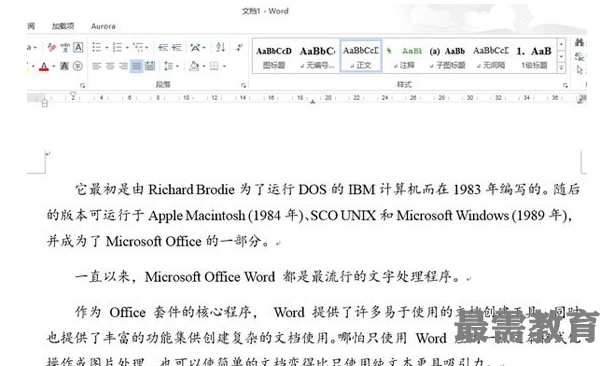Click the Enclose Characters circled icon
Screen dimensions: 606x366
point(78,66)
